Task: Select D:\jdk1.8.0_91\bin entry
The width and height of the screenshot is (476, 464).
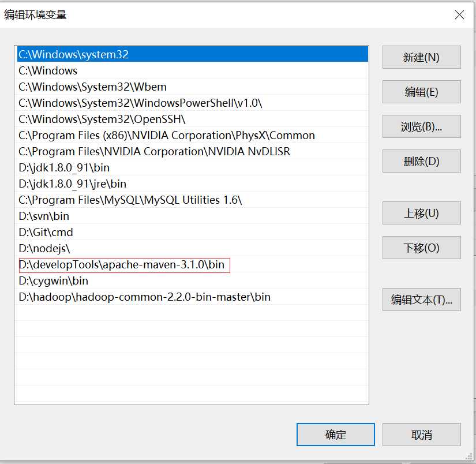Action: (x=192, y=167)
